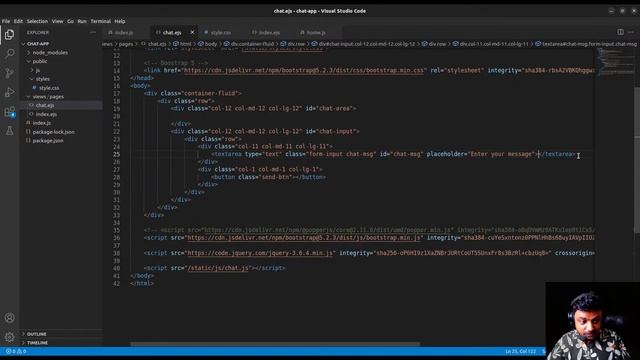Click the package.json file icon in explorer
This screenshot has width=640, height=360.
[x=28, y=140]
